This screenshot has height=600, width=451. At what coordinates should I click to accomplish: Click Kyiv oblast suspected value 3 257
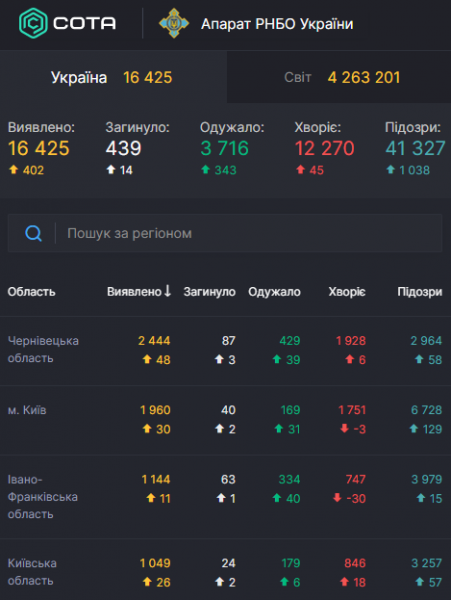[427, 563]
